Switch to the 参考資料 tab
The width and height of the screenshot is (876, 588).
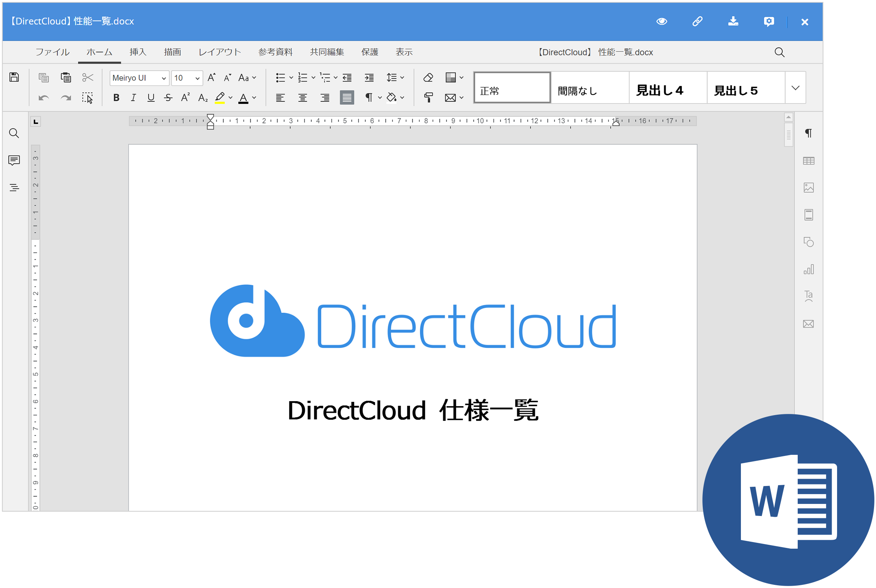276,52
